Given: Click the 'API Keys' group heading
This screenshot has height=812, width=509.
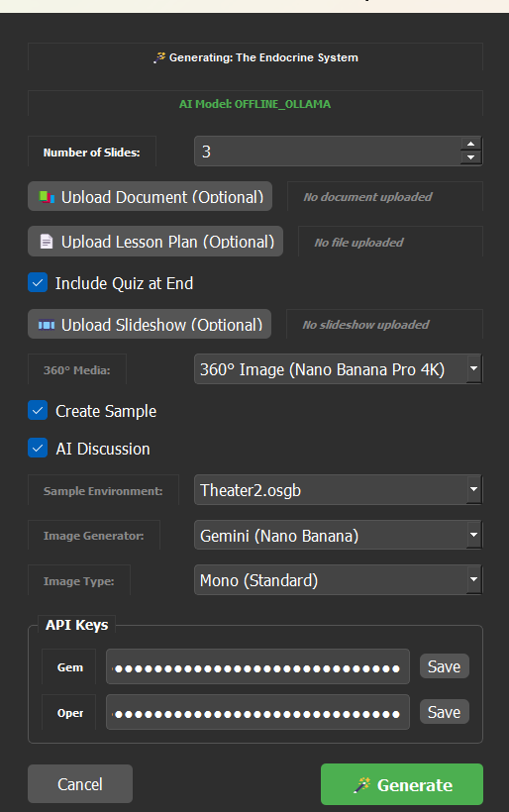Looking at the screenshot, I should point(76,625).
